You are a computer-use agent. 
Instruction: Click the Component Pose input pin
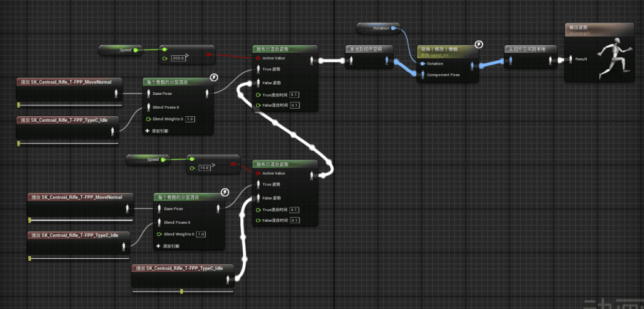423,75
